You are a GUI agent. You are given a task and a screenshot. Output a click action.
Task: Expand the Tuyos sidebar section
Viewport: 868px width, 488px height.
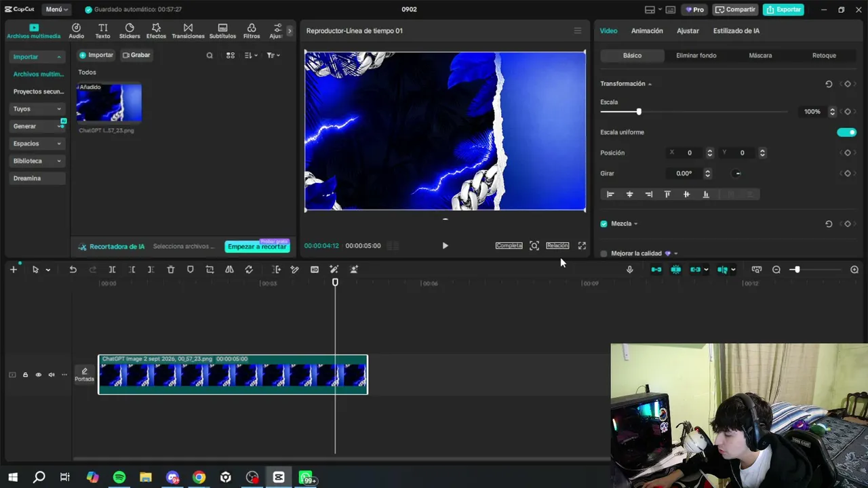[38, 108]
